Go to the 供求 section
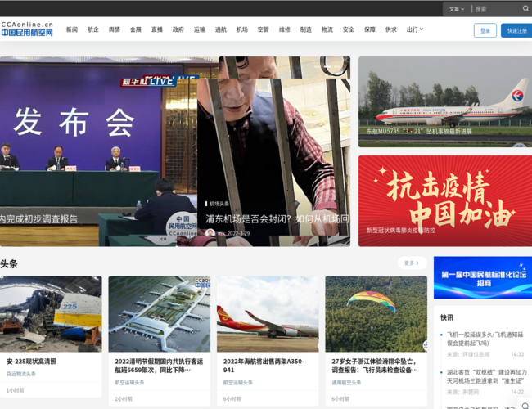 [391, 29]
